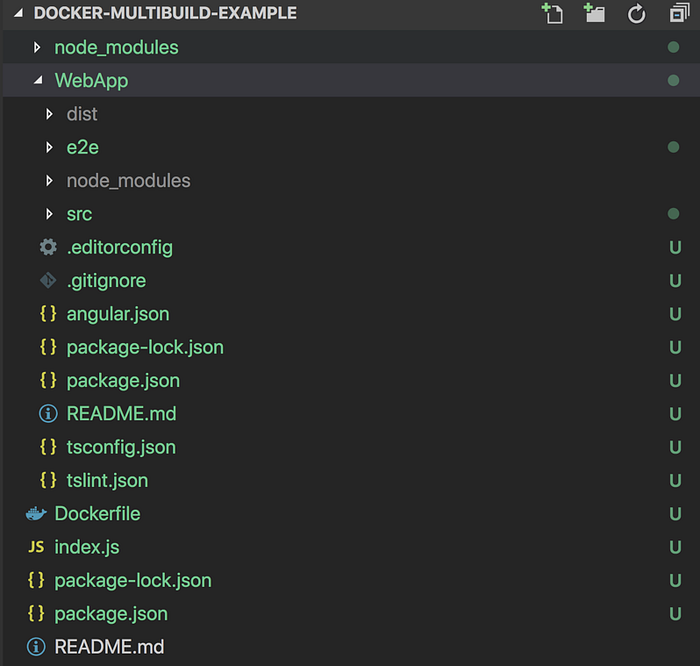Open the angular.json file

pos(118,314)
